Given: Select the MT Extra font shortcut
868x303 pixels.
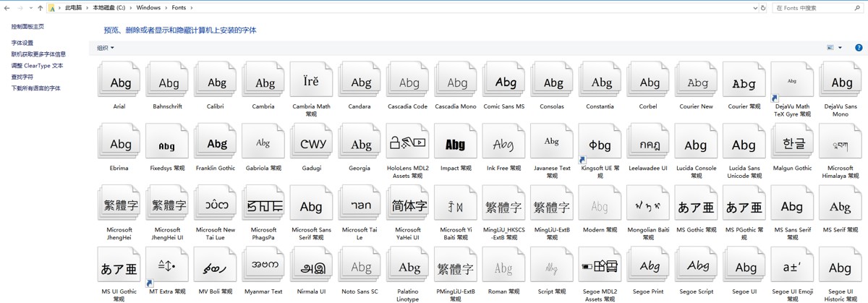Looking at the screenshot, I should (x=168, y=265).
